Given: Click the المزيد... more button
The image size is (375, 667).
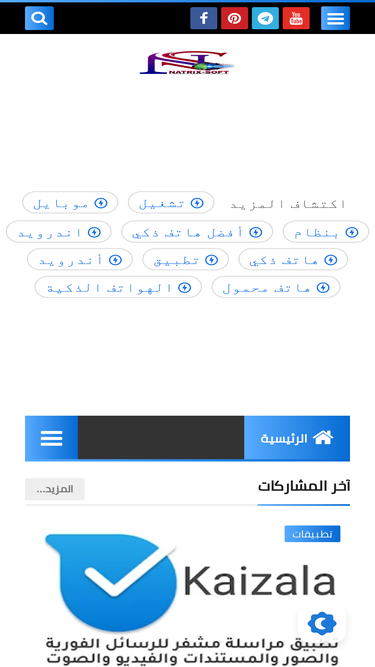Looking at the screenshot, I should pyautogui.click(x=55, y=489).
